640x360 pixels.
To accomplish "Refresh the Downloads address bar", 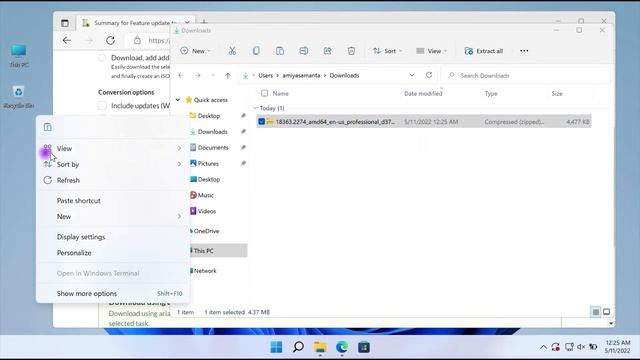I will tap(429, 75).
